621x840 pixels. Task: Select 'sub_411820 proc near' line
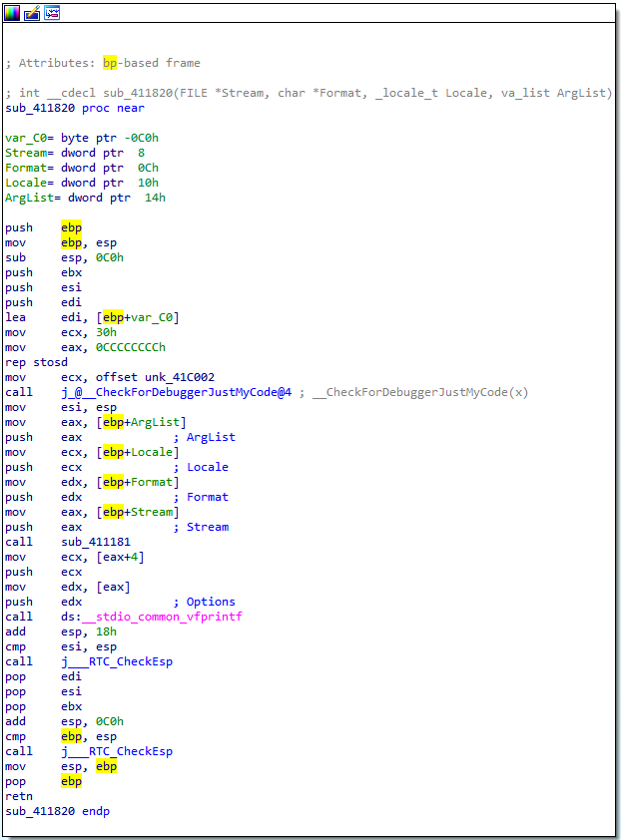click(75, 108)
